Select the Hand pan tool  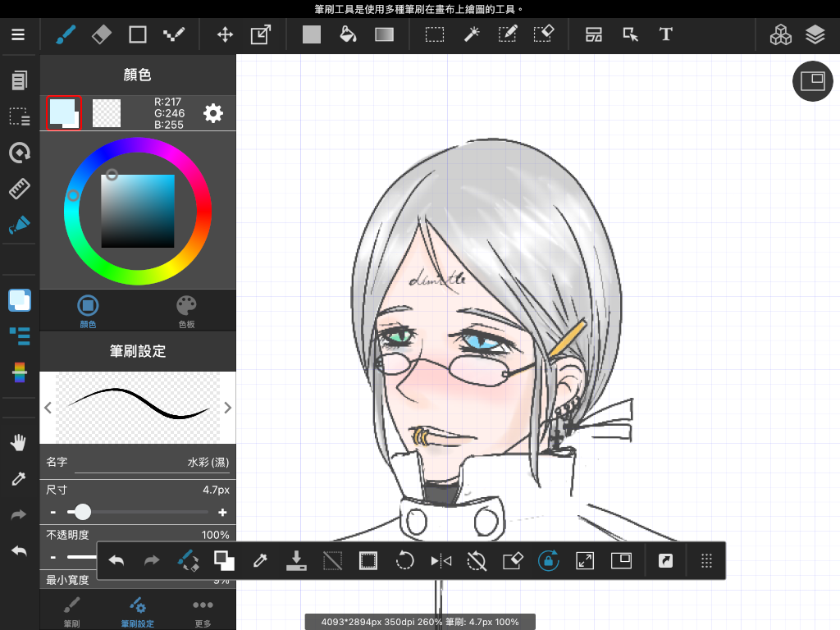[18, 442]
